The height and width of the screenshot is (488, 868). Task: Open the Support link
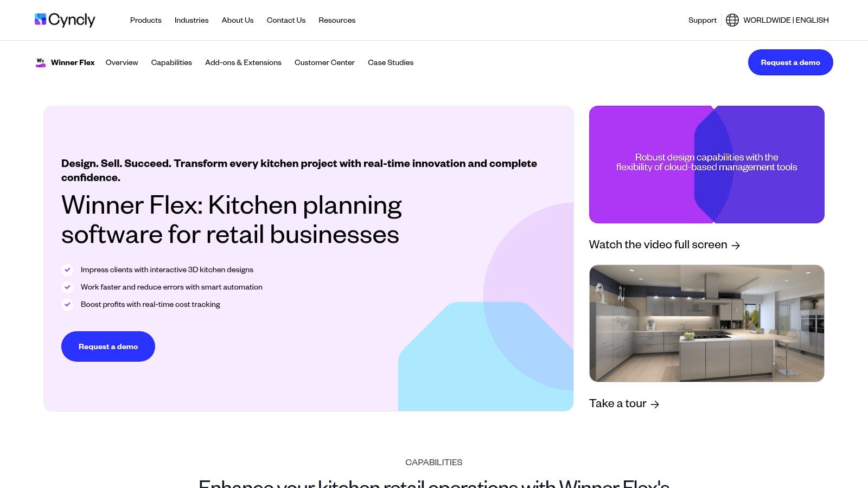click(702, 20)
